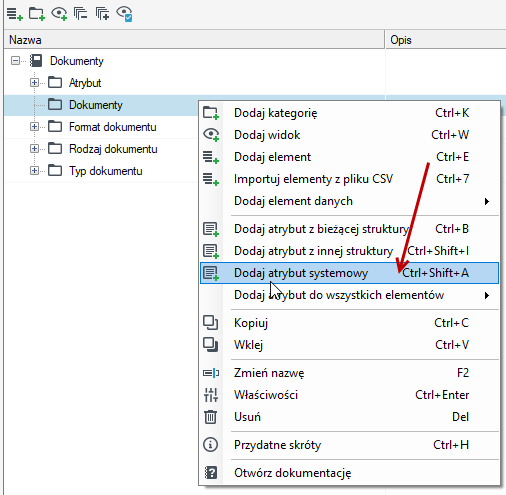Expand the Typ dokumentu tree node
This screenshot has height=495, width=506.
[34, 170]
